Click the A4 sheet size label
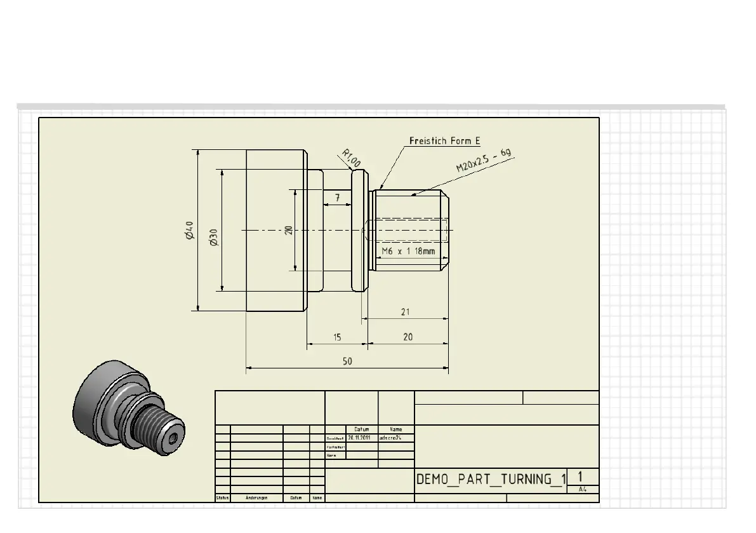 click(x=583, y=489)
